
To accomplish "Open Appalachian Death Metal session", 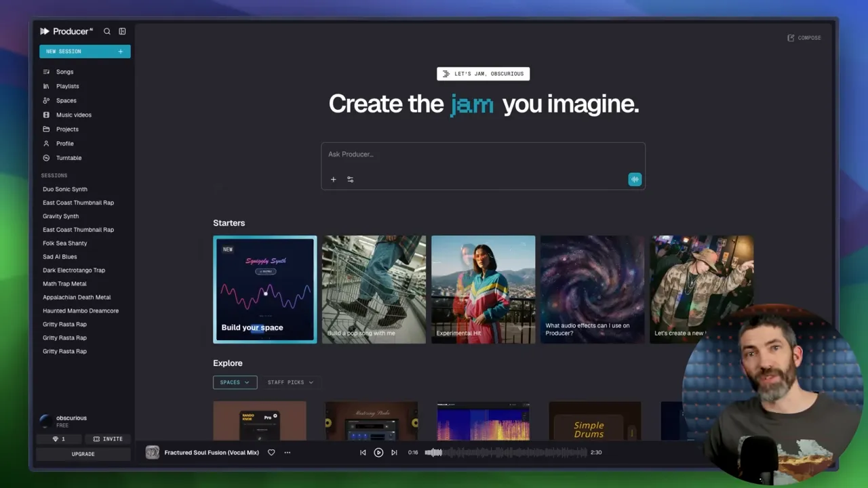I will (77, 298).
